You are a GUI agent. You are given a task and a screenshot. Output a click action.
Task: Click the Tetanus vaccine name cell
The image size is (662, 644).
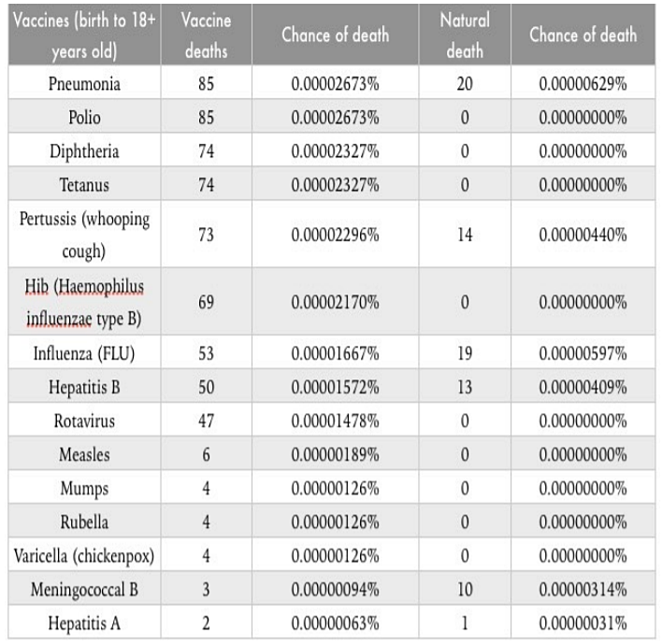pos(84,184)
